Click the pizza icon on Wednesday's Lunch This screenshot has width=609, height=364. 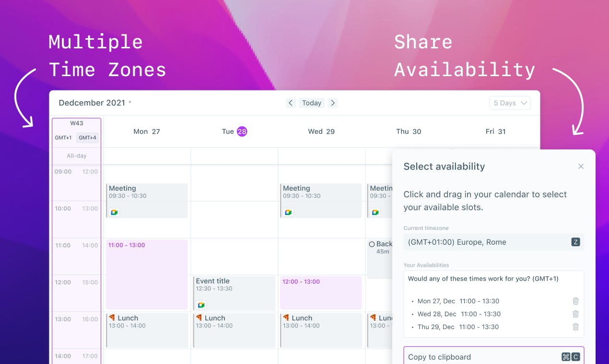click(286, 318)
